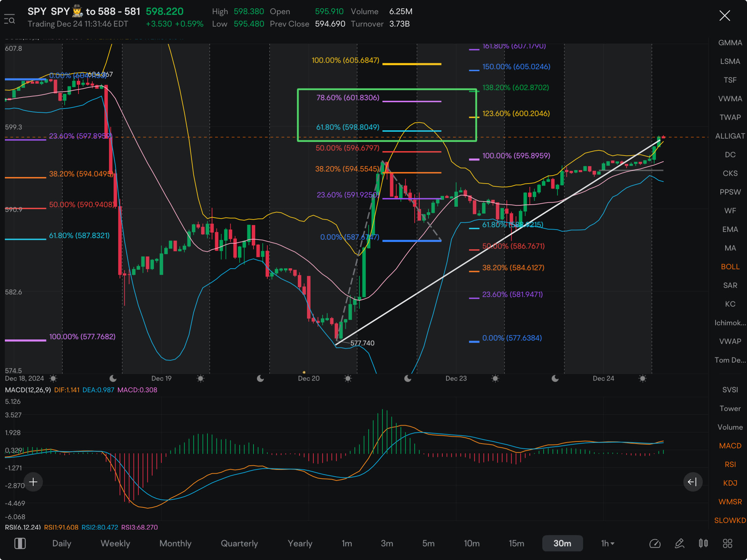Select the 1m interval
747x560 pixels.
point(347,543)
